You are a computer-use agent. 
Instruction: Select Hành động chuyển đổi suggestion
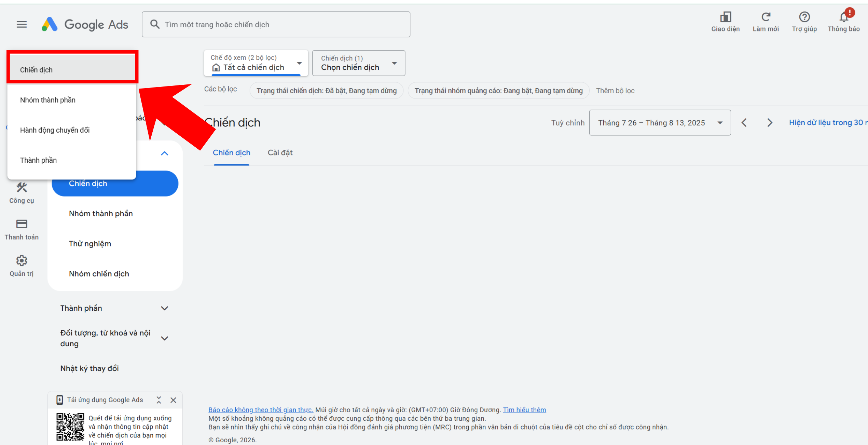[x=71, y=130]
